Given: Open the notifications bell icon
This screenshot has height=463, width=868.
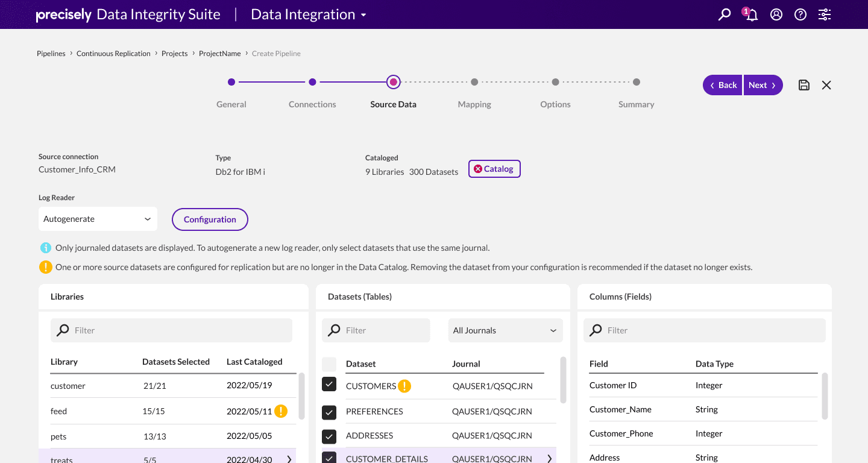Looking at the screenshot, I should click(x=750, y=14).
